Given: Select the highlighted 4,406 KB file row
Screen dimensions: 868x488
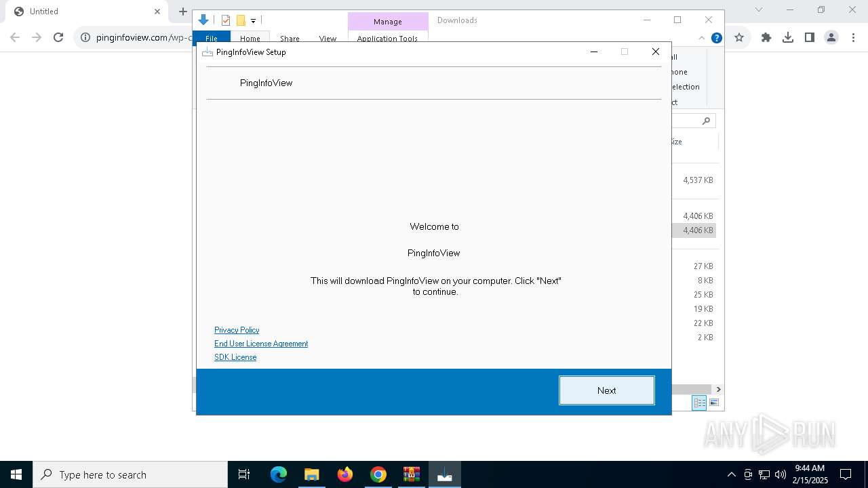Looking at the screenshot, I should click(x=695, y=230).
